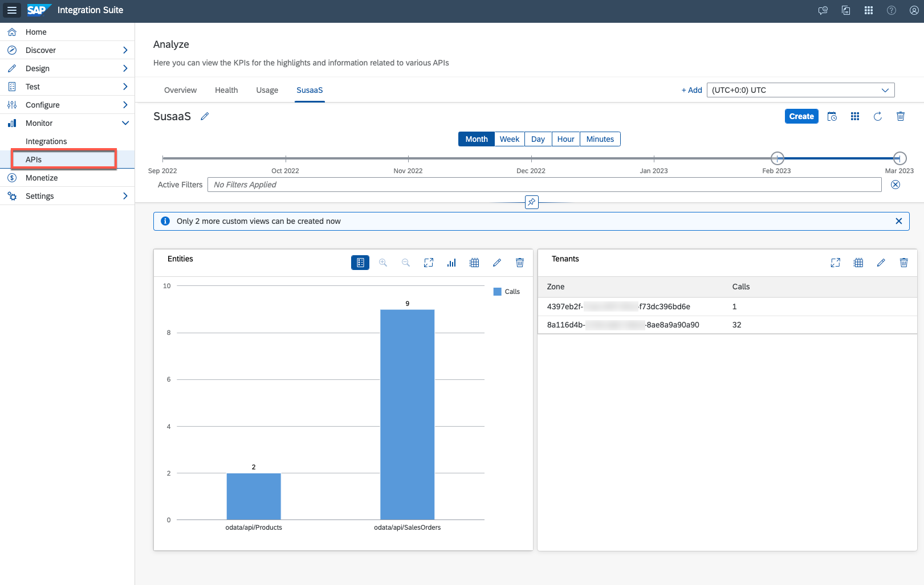Image resolution: width=924 pixels, height=585 pixels.
Task: Switch to the SusaaS tab
Action: point(310,90)
